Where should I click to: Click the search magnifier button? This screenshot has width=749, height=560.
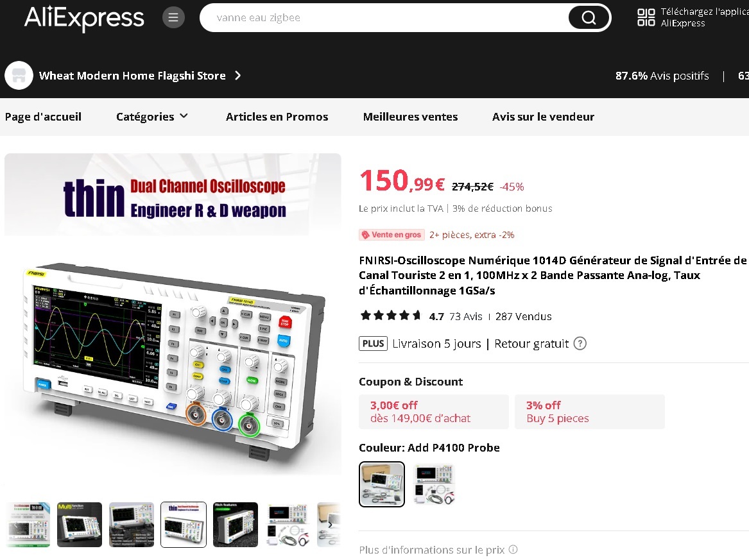[x=589, y=18]
